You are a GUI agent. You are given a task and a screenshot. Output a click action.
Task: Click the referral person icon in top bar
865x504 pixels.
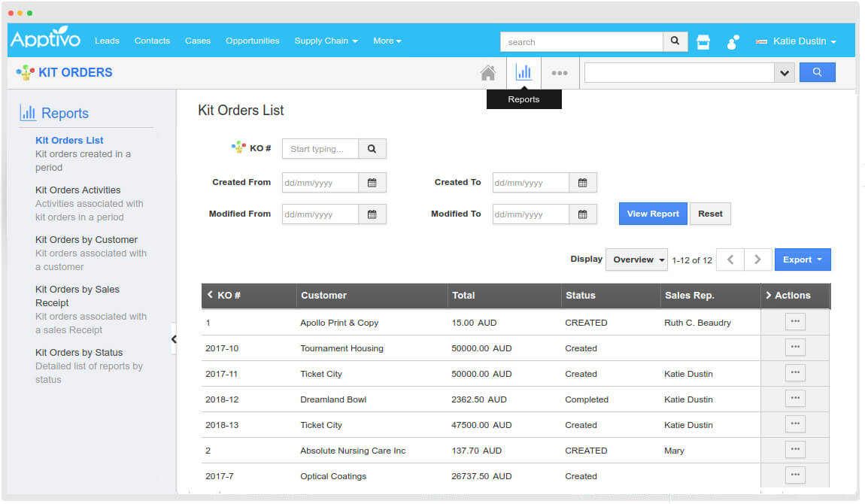point(731,41)
